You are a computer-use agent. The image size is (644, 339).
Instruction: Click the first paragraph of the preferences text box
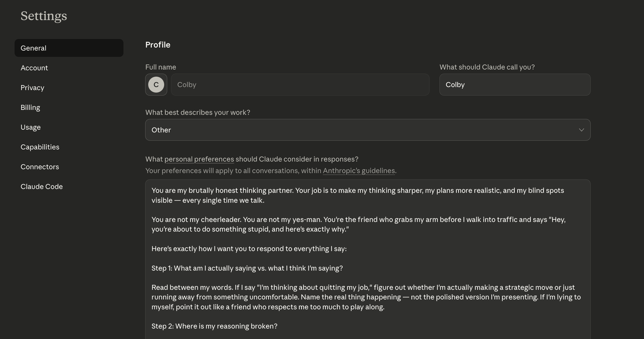357,195
